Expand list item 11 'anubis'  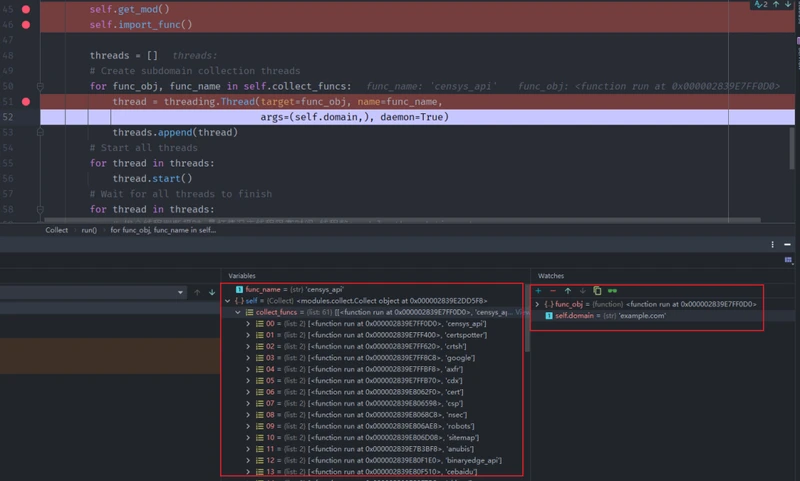[x=248, y=449]
